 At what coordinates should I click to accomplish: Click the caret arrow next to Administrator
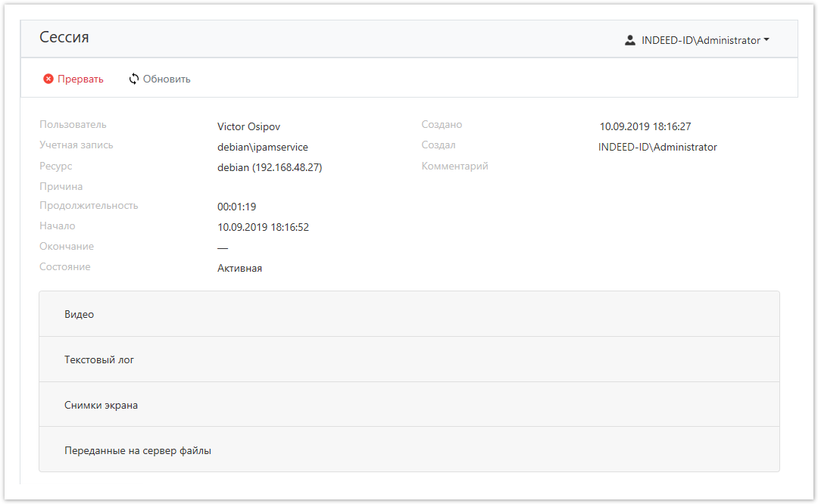(766, 40)
